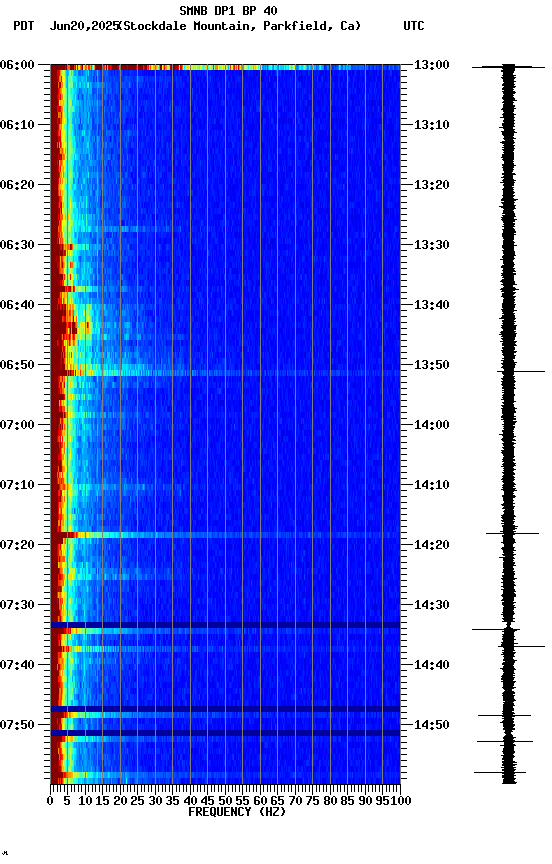Click the 'Stockdale Mountain, Parkfield, Ca' location text

(240, 26)
